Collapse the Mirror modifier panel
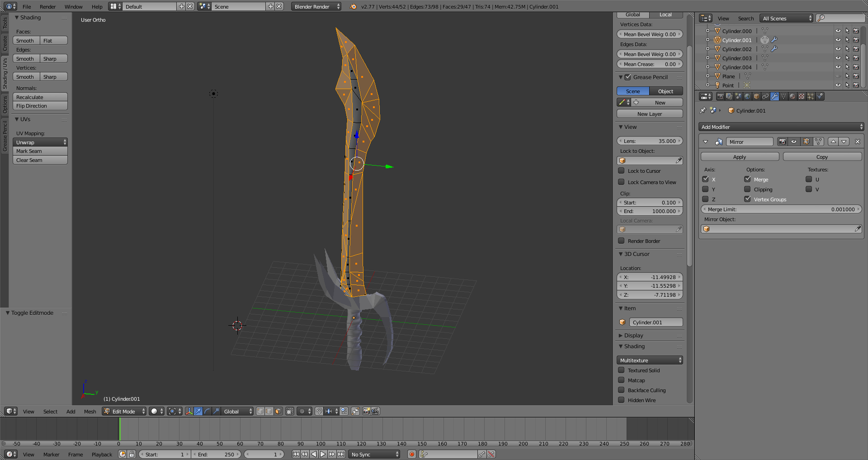 coord(705,142)
